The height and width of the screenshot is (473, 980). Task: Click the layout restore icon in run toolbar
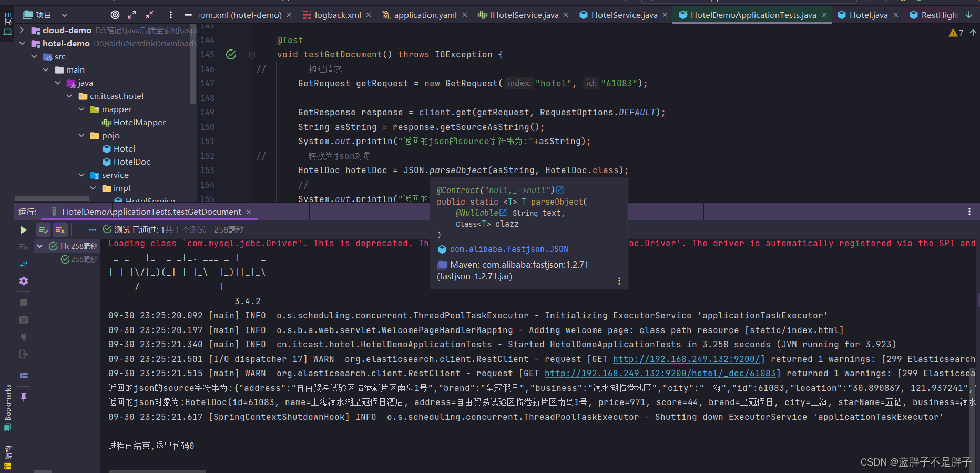(x=23, y=375)
